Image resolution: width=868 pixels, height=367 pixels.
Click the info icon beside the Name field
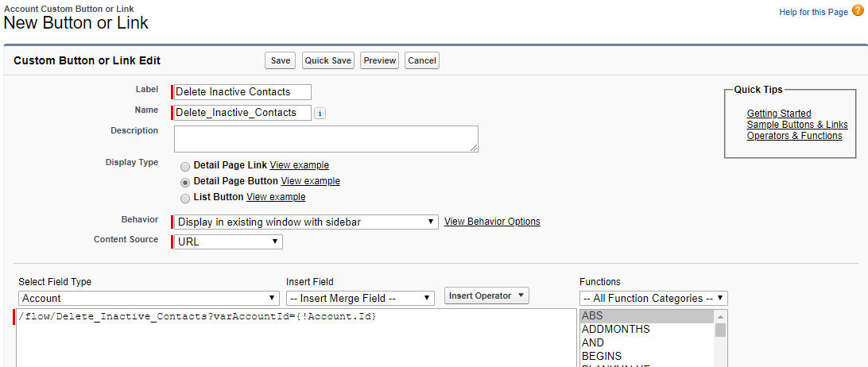320,113
